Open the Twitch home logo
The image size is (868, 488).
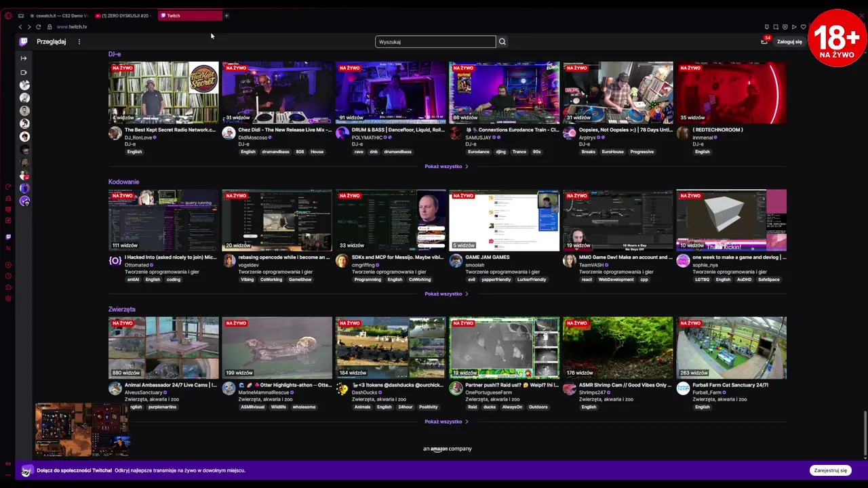24,41
